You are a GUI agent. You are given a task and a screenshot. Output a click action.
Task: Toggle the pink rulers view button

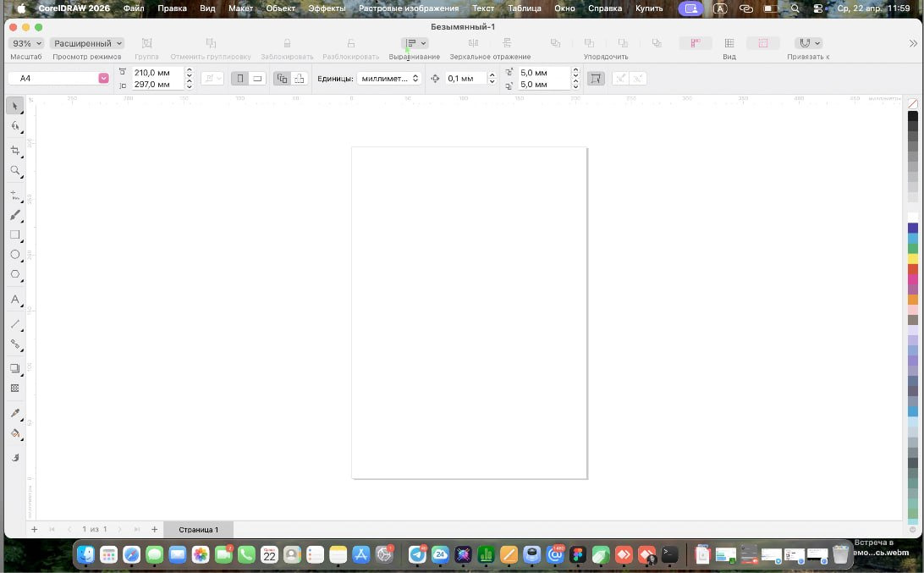coord(696,43)
